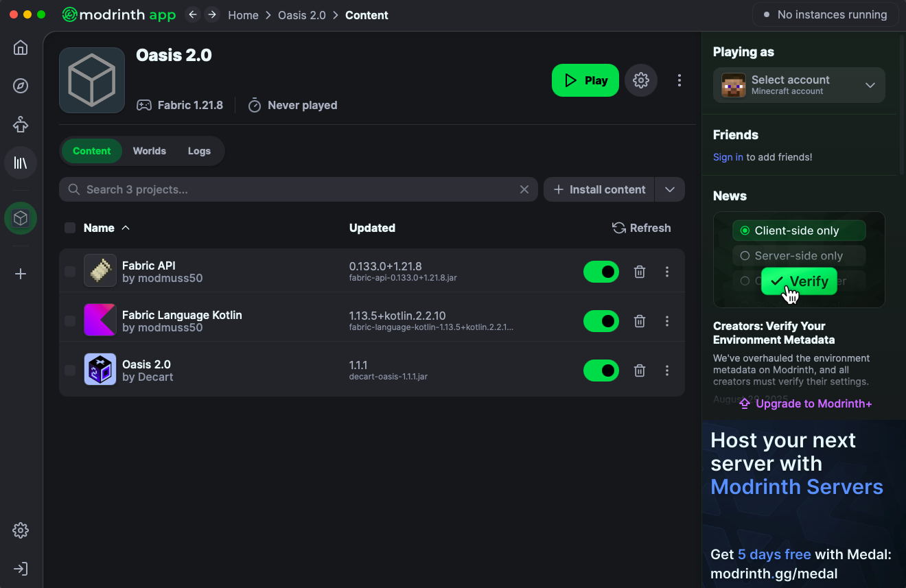Switch to the Logs tab

pyautogui.click(x=199, y=151)
